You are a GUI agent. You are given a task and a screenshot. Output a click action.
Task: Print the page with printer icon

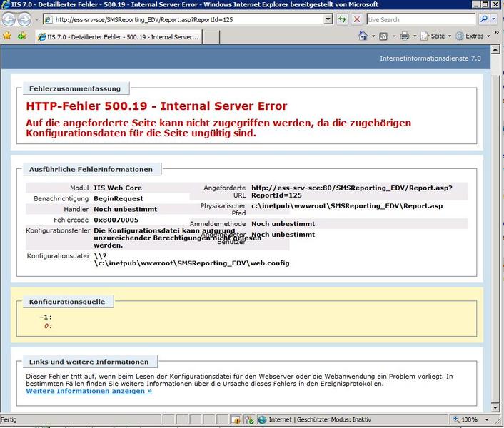pos(404,36)
